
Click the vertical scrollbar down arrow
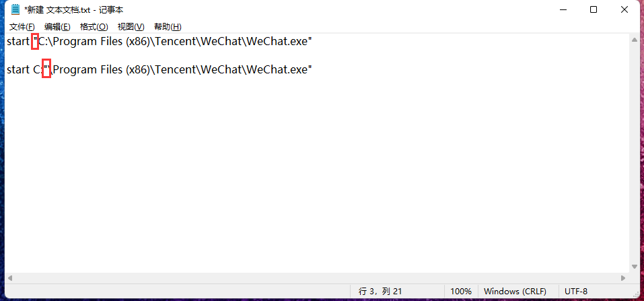tap(634, 267)
